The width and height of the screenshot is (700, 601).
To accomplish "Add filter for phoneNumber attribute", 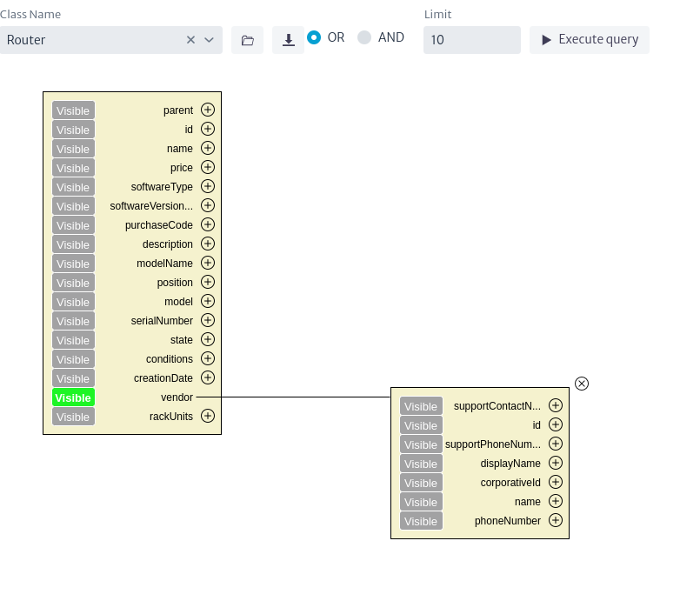I will [556, 521].
